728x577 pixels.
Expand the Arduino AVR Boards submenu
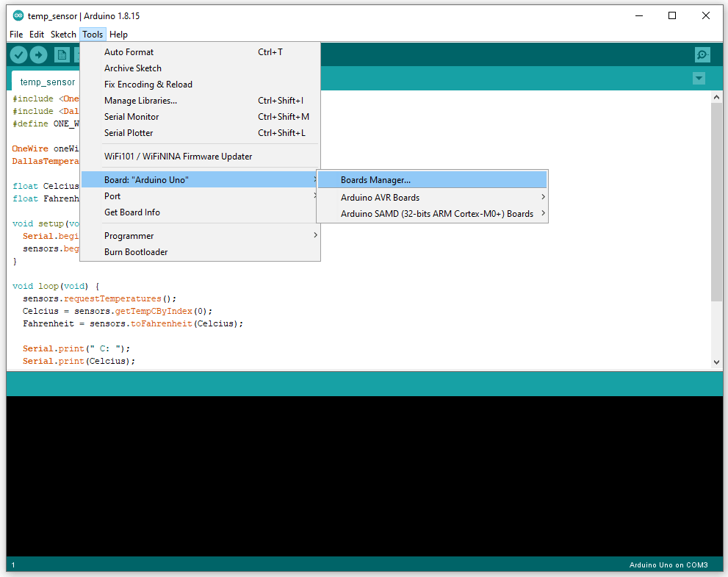click(380, 198)
